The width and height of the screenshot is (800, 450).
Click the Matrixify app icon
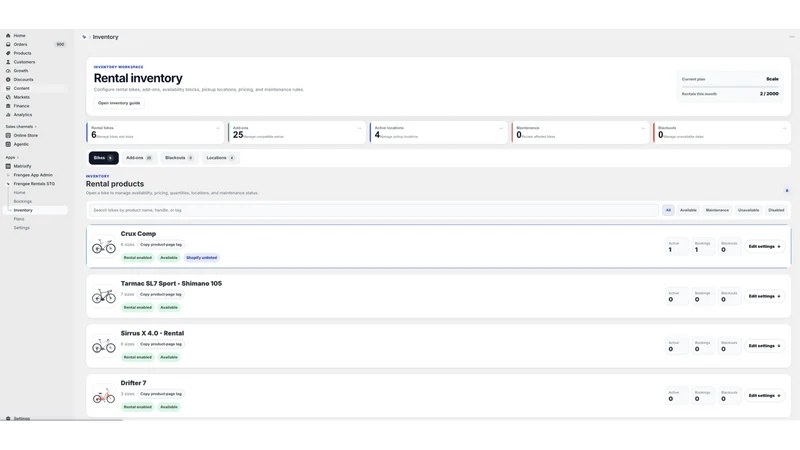tap(8, 166)
